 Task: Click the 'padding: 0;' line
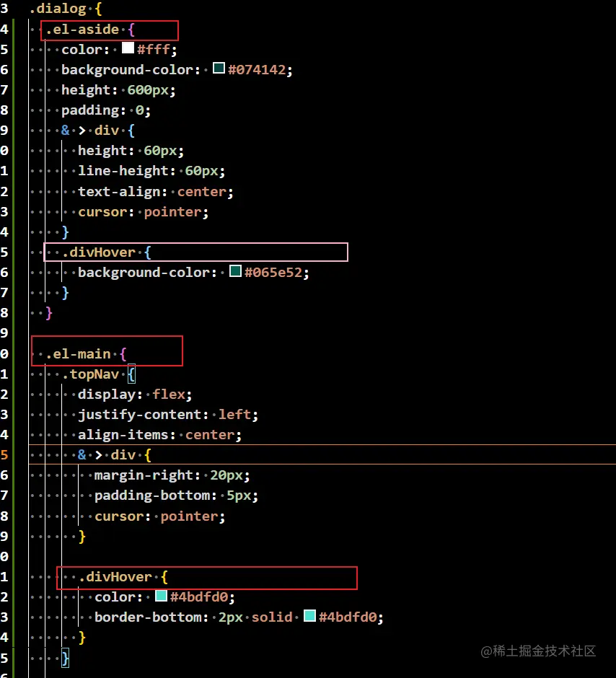pos(106,110)
